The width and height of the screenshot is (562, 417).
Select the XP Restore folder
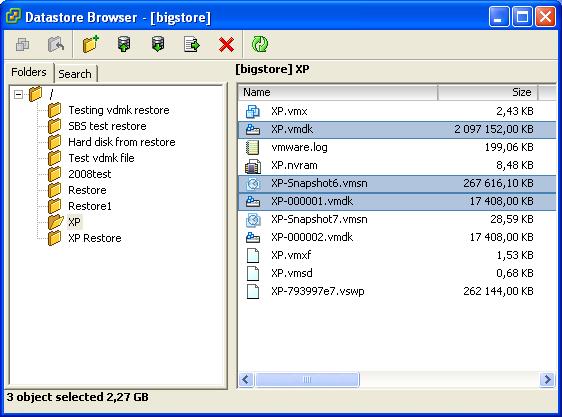[x=95, y=238]
